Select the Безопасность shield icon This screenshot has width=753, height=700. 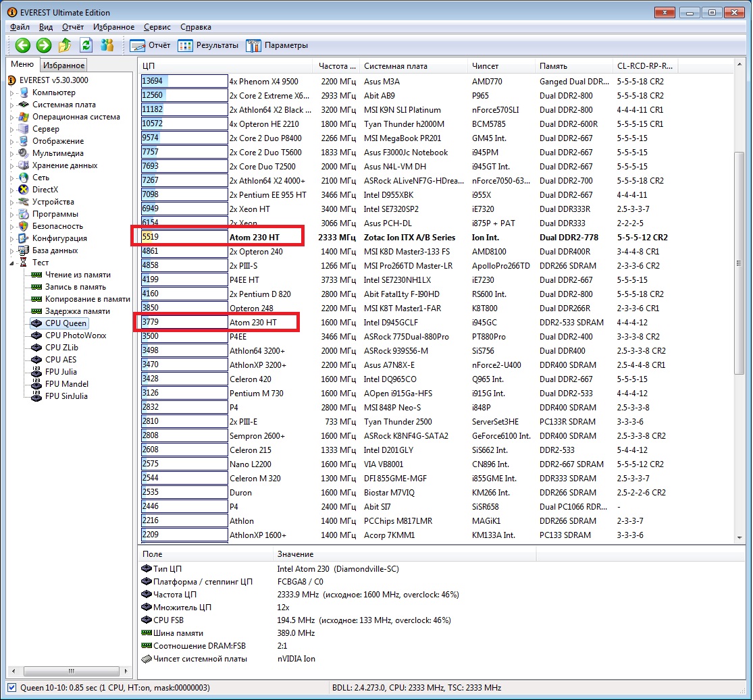click(x=24, y=225)
